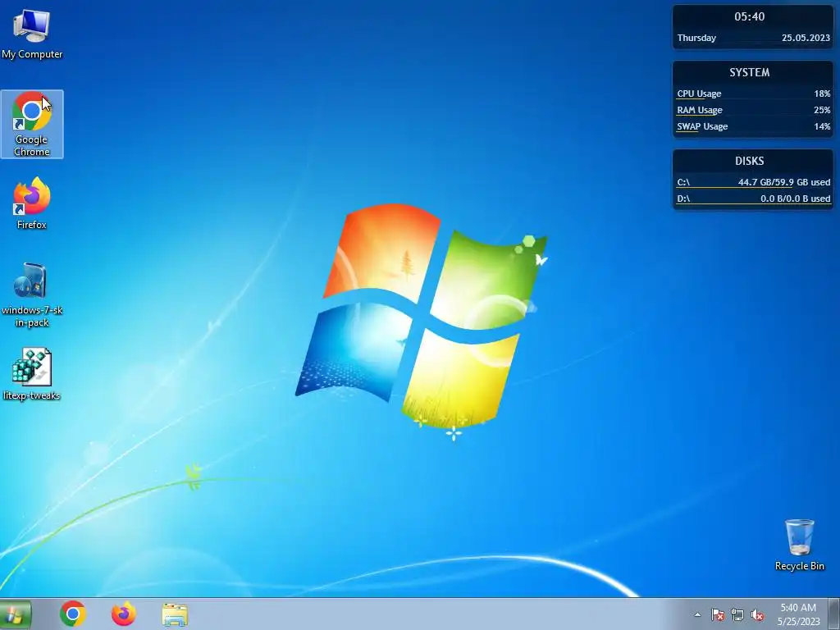Open Windows Explorer from the taskbar

[175, 614]
